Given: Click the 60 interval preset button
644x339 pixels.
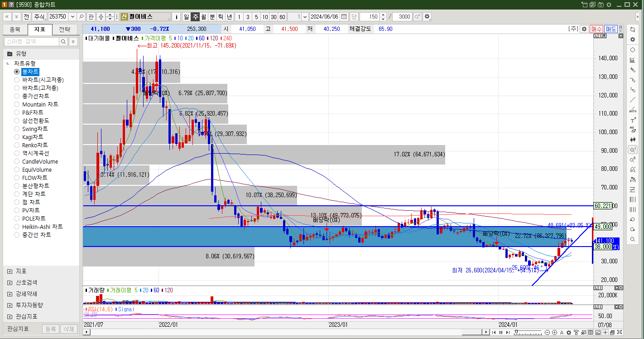Looking at the screenshot, I should pos(282,17).
